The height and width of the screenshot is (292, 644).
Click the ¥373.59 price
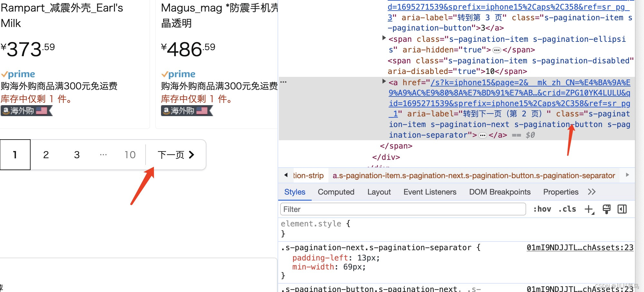28,49
